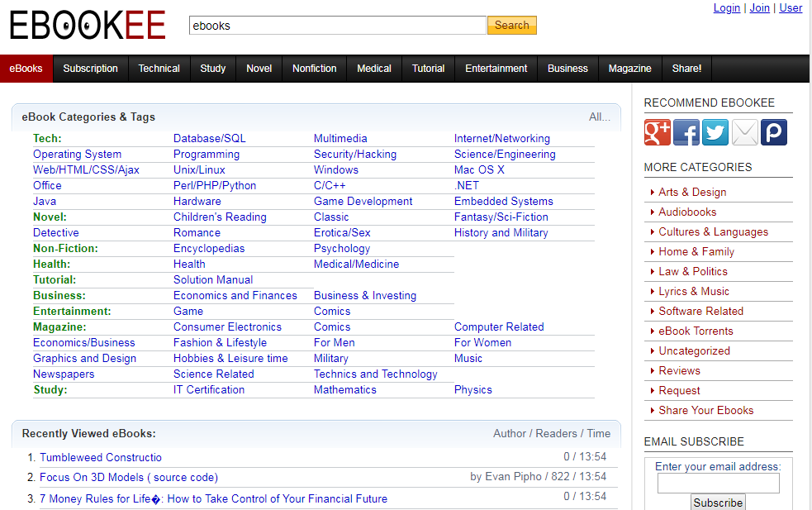Open the Subscription menu item
The image size is (812, 510).
[x=90, y=69]
